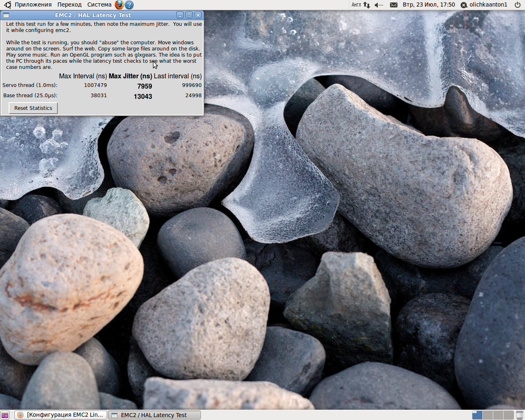Click the Ubuntu logo in the top panel

tap(8, 5)
